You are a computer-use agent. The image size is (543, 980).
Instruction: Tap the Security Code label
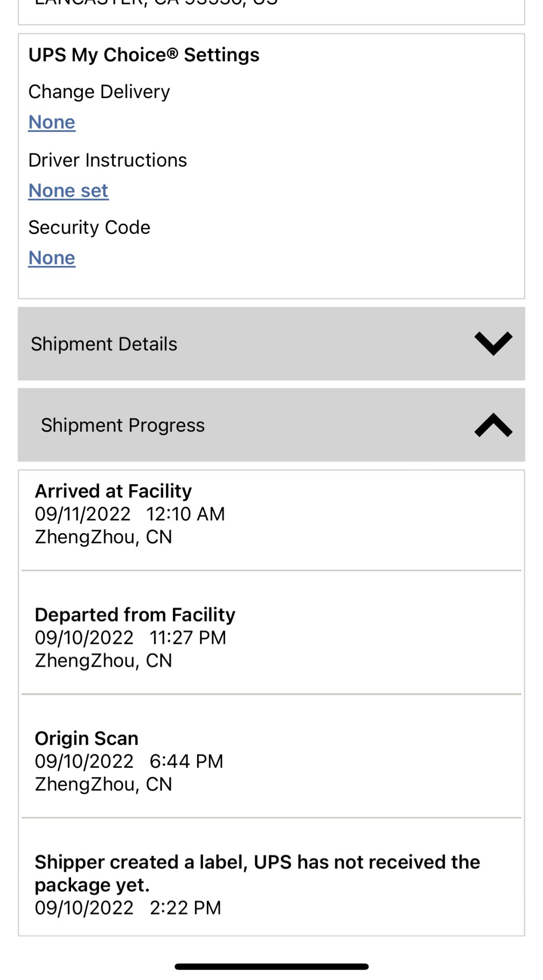coord(89,227)
